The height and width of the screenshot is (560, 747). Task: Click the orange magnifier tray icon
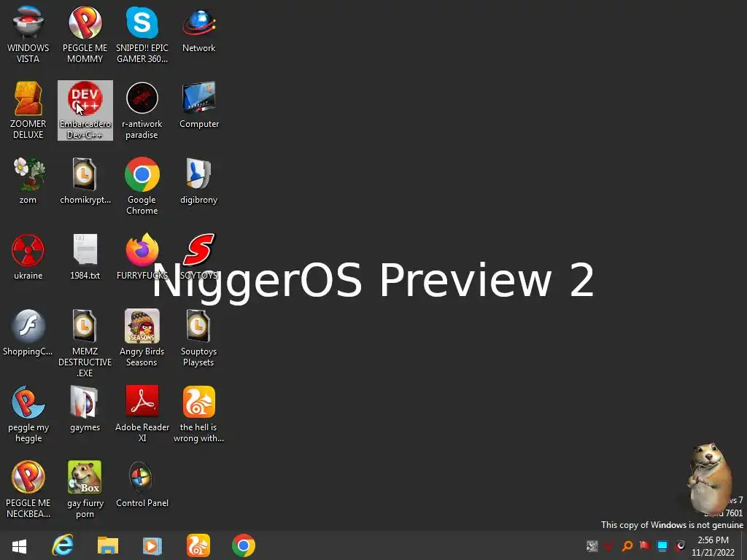[627, 545]
